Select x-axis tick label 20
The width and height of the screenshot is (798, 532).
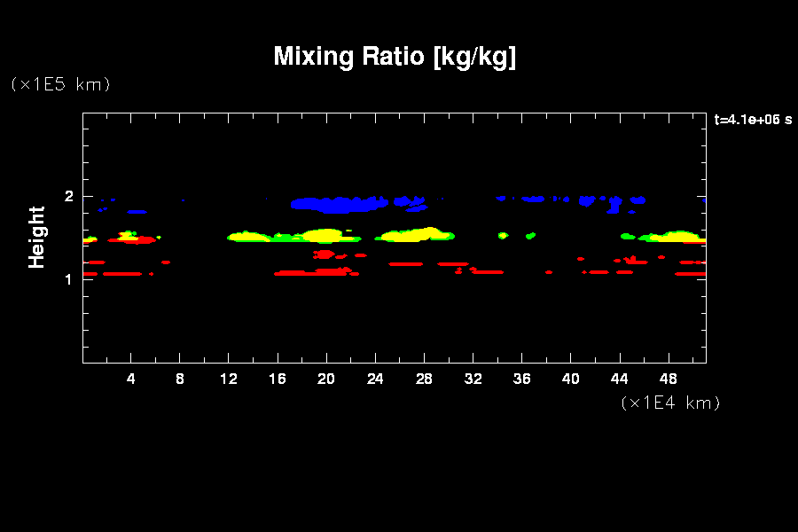326,379
